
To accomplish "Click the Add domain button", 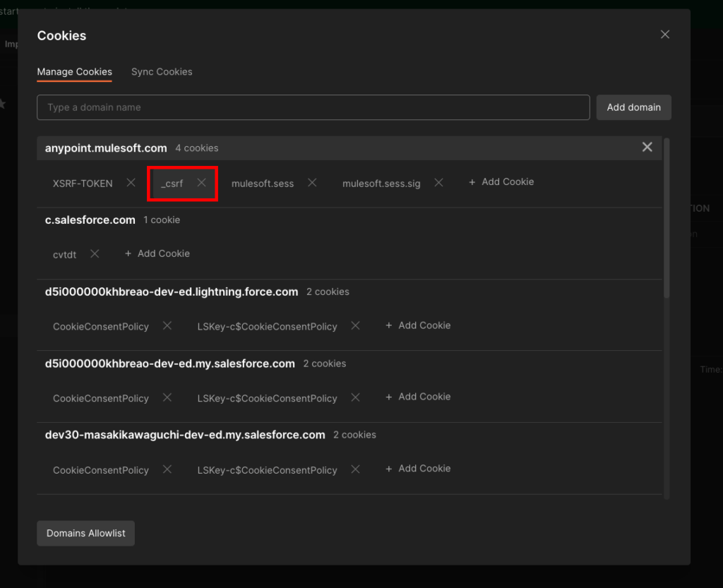I will pyautogui.click(x=633, y=107).
